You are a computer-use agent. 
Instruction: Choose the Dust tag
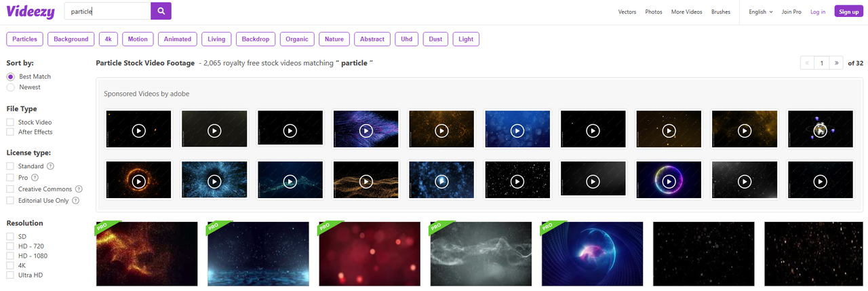(x=435, y=39)
